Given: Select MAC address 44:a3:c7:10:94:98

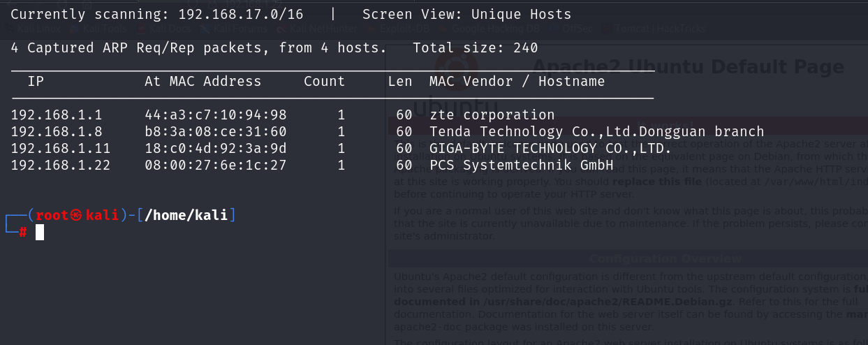Looking at the screenshot, I should click(x=216, y=115).
